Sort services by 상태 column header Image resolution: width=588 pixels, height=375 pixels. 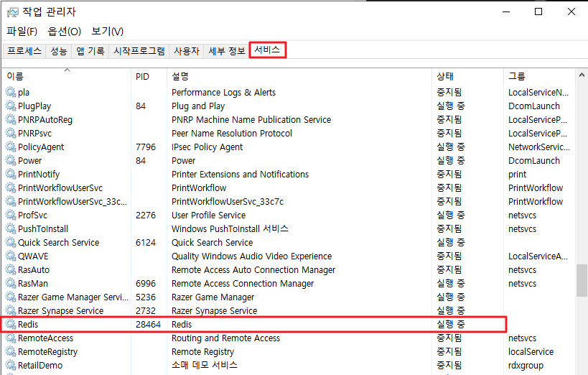[x=468, y=76]
